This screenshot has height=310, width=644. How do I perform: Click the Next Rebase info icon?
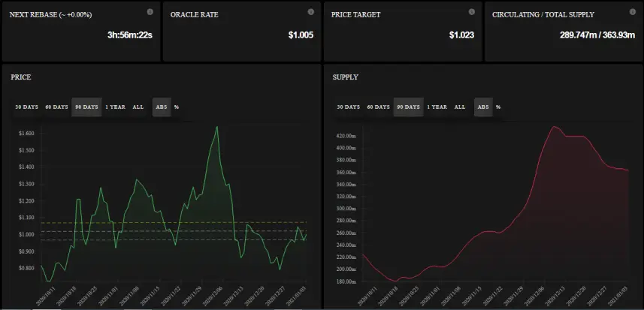point(150,12)
